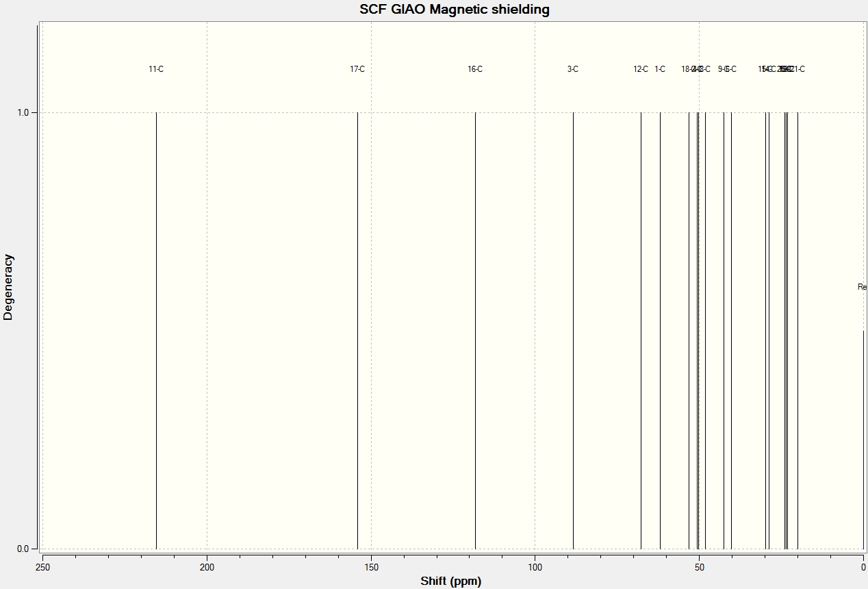868x589 pixels.
Task: Click the 17-C peak label
Action: [357, 69]
